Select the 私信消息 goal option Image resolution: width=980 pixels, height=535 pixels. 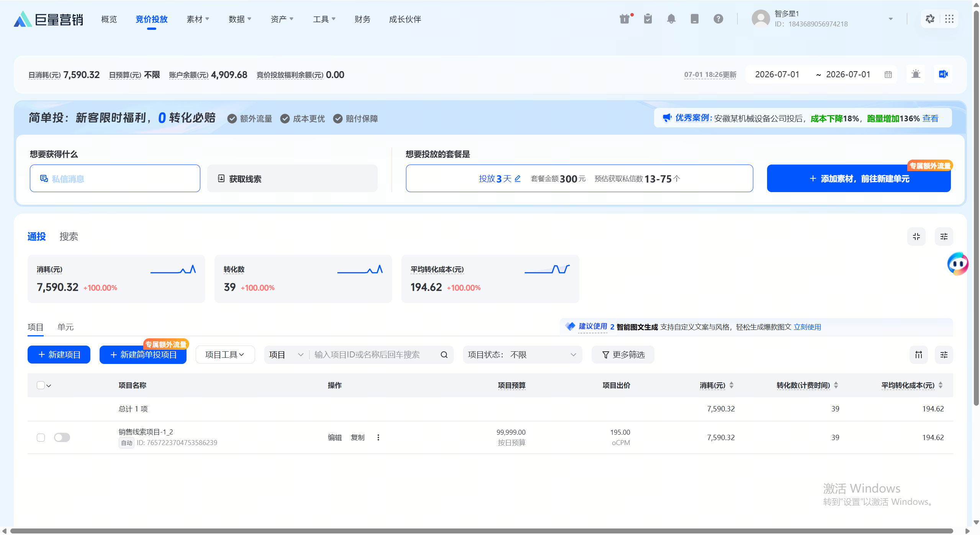point(115,179)
